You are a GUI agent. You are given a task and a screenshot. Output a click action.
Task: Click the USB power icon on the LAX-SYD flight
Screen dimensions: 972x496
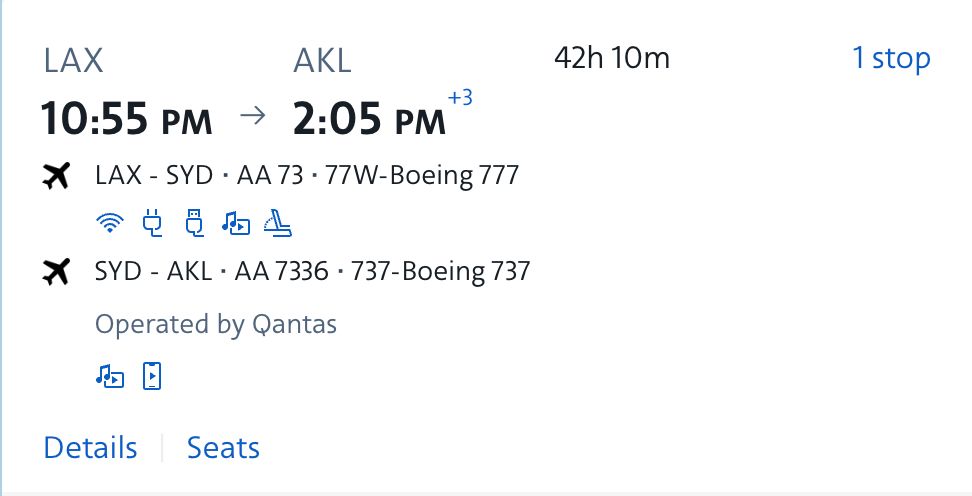[195, 224]
